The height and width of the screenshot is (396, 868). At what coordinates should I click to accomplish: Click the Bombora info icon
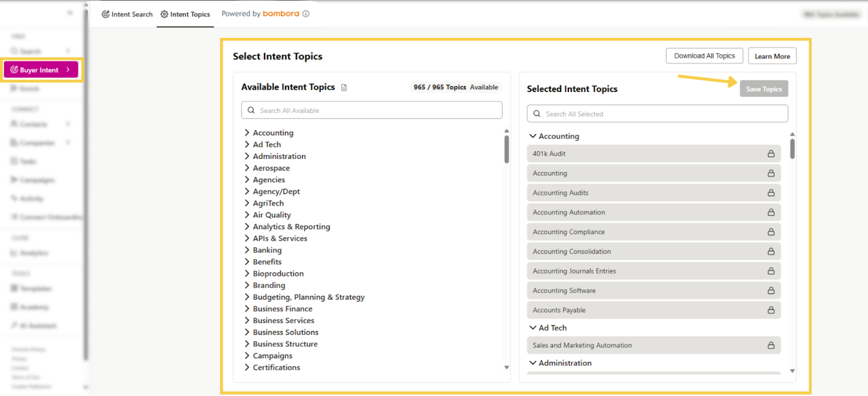(306, 14)
